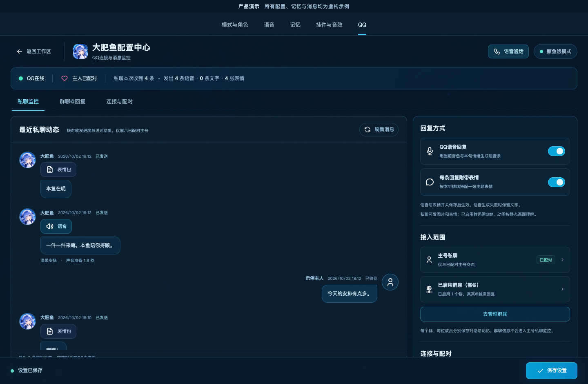Toggle the QQ语音回复 switch
Viewport: 588px width, 384px height.
tap(556, 151)
